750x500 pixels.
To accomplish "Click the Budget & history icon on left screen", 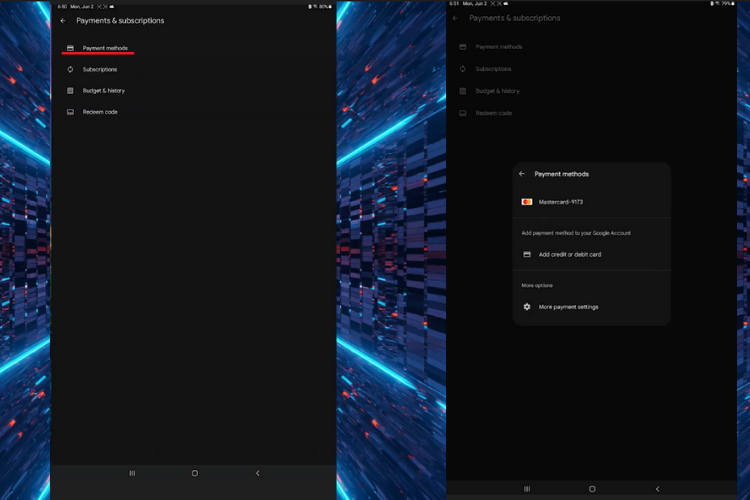I will pyautogui.click(x=70, y=91).
